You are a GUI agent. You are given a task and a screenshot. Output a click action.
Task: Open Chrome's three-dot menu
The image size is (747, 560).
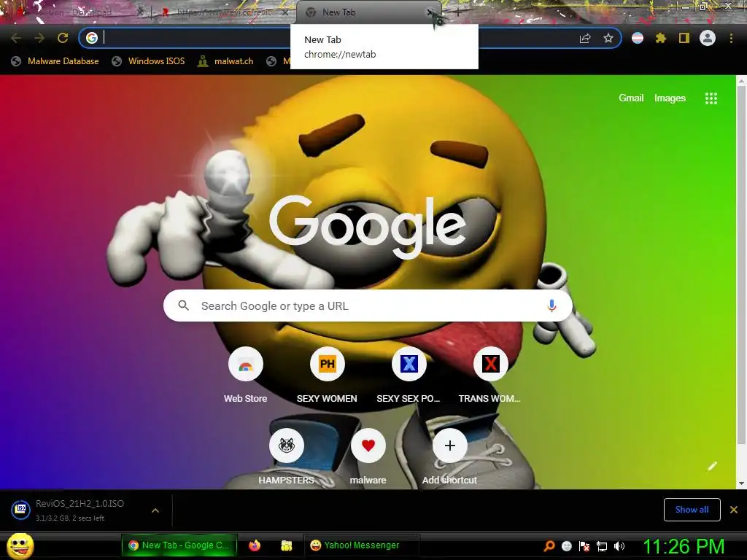(x=731, y=38)
